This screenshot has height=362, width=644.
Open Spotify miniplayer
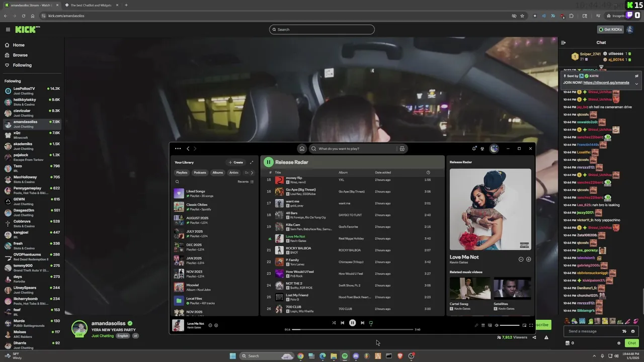(524, 325)
